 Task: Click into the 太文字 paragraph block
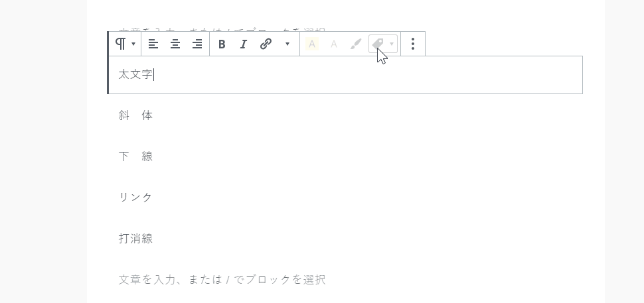pyautogui.click(x=345, y=75)
